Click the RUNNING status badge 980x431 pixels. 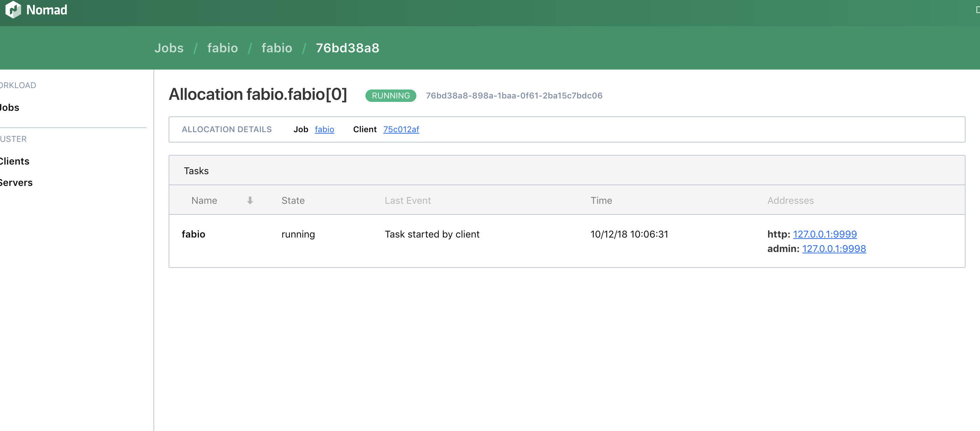click(391, 96)
